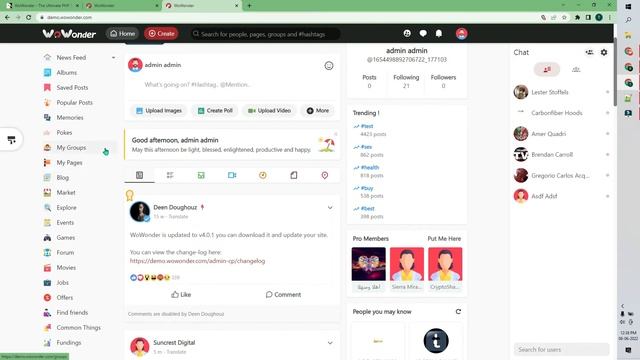The image size is (640, 360).
Task: Select the music feed filter tab
Action: coord(263,175)
